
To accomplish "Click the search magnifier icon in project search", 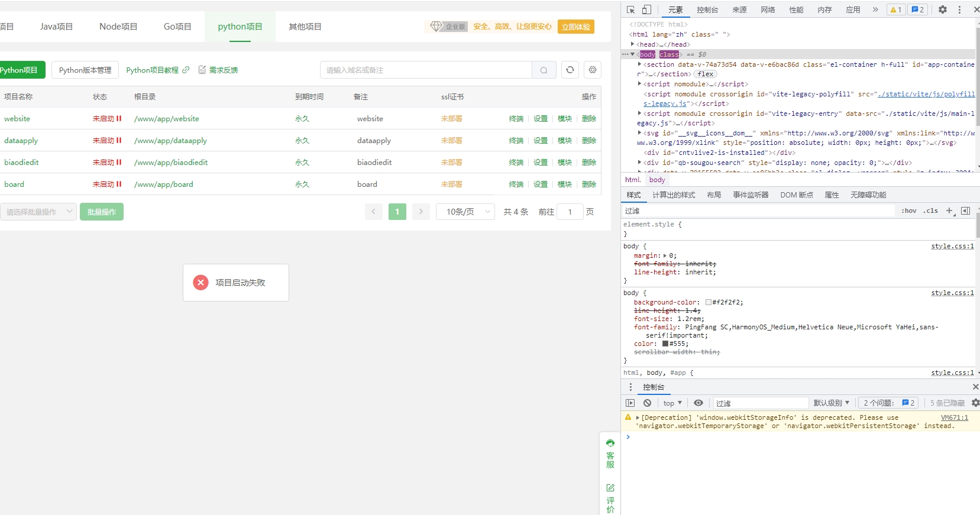I will coord(544,70).
